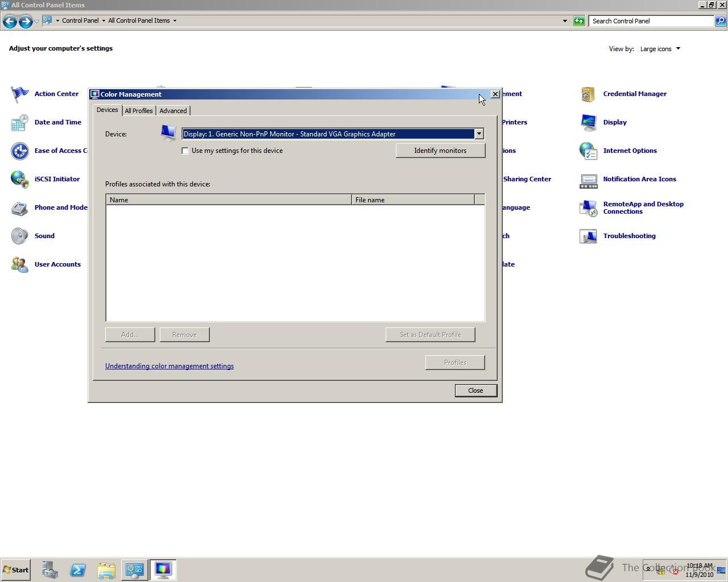Open the Sharing Center link
Viewport: 728px width, 582px height.
[527, 179]
